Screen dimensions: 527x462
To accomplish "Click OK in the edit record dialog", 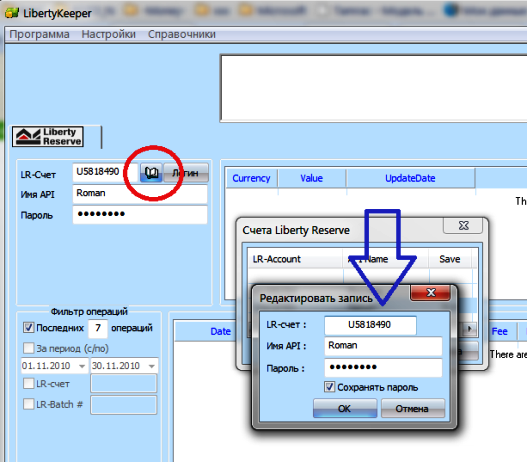I will [345, 408].
